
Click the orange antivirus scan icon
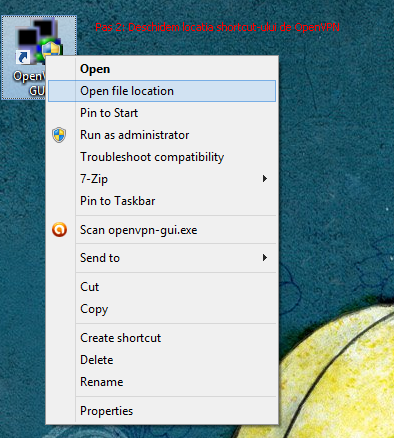pos(59,230)
